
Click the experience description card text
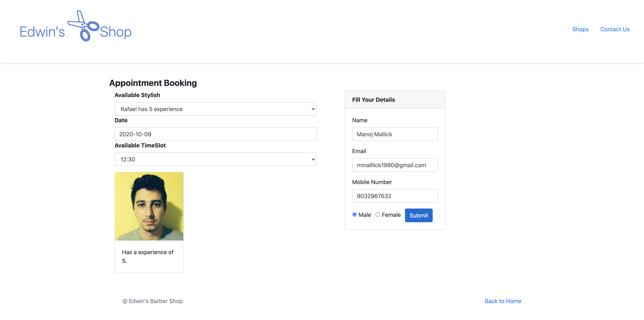(x=148, y=256)
